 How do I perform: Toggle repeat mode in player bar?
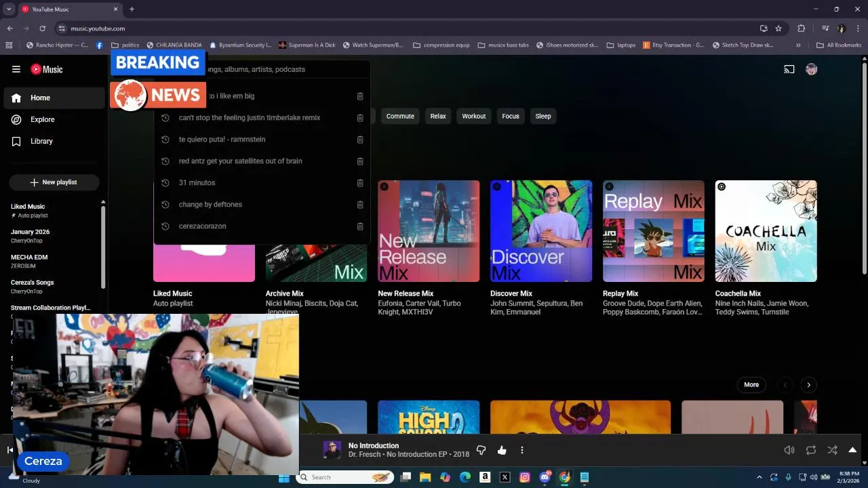click(811, 450)
